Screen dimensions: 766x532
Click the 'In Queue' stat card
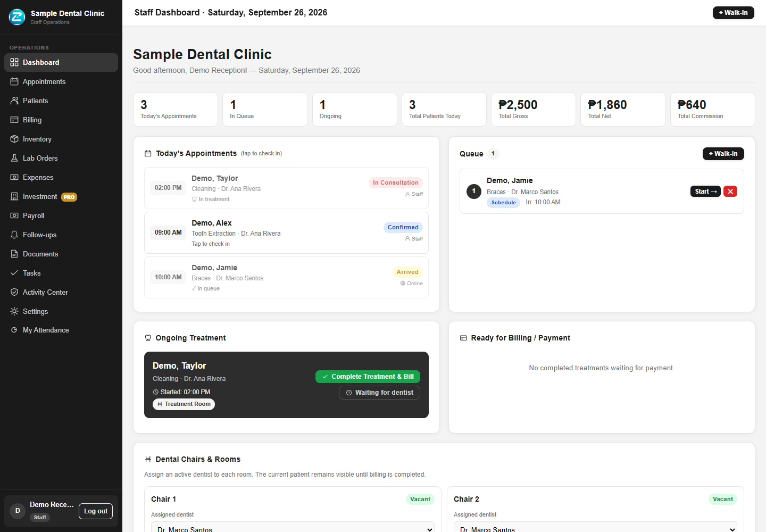click(265, 110)
